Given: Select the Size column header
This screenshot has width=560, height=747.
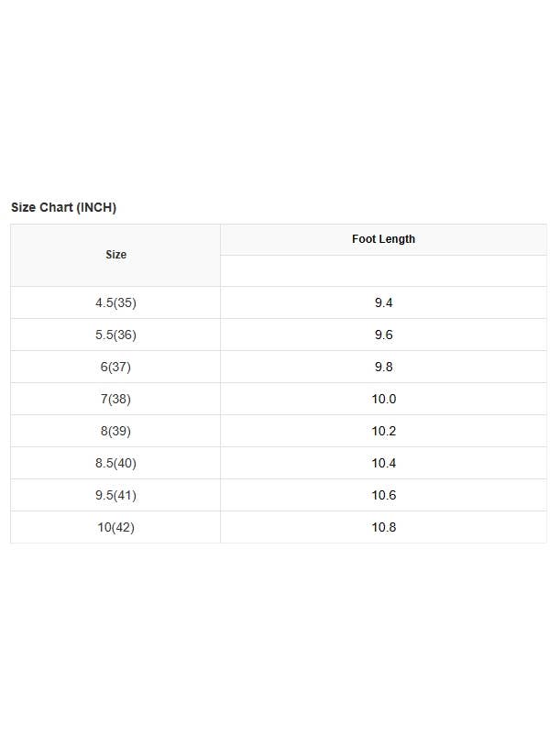Looking at the screenshot, I should coord(115,255).
